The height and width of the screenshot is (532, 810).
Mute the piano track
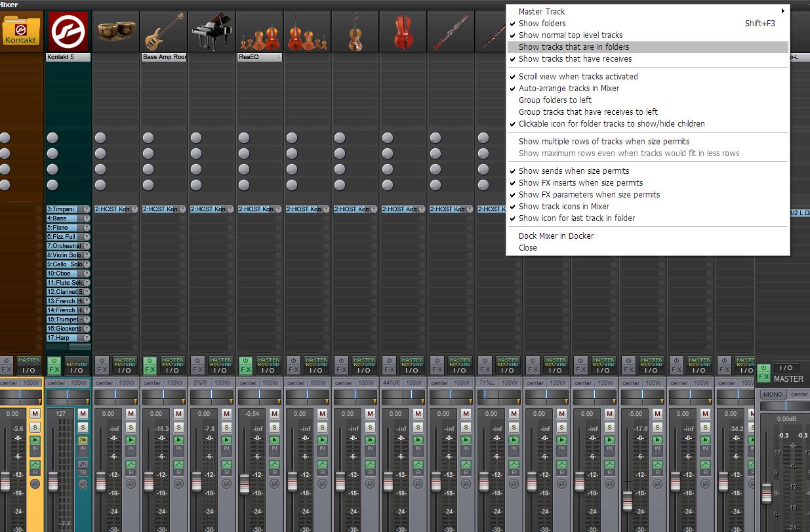(226, 413)
